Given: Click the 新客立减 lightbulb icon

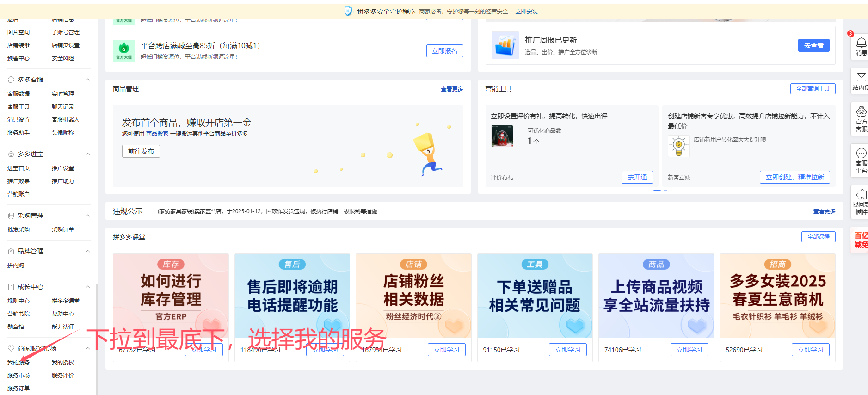Looking at the screenshot, I should [x=679, y=146].
